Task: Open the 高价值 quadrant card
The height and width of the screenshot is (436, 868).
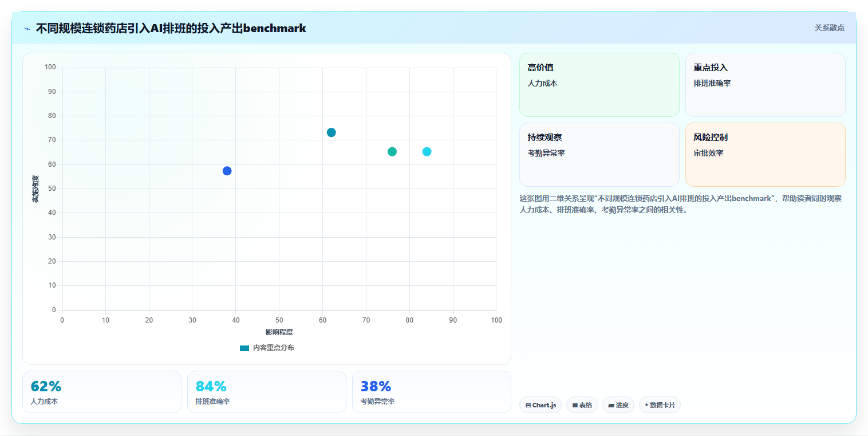Action: 599,85
